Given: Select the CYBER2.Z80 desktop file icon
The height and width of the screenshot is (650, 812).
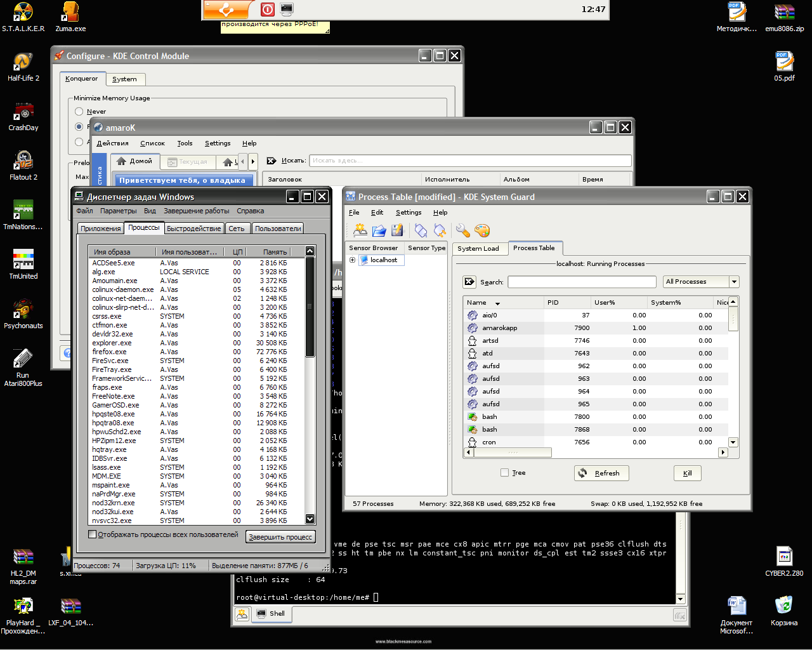Looking at the screenshot, I should (784, 561).
